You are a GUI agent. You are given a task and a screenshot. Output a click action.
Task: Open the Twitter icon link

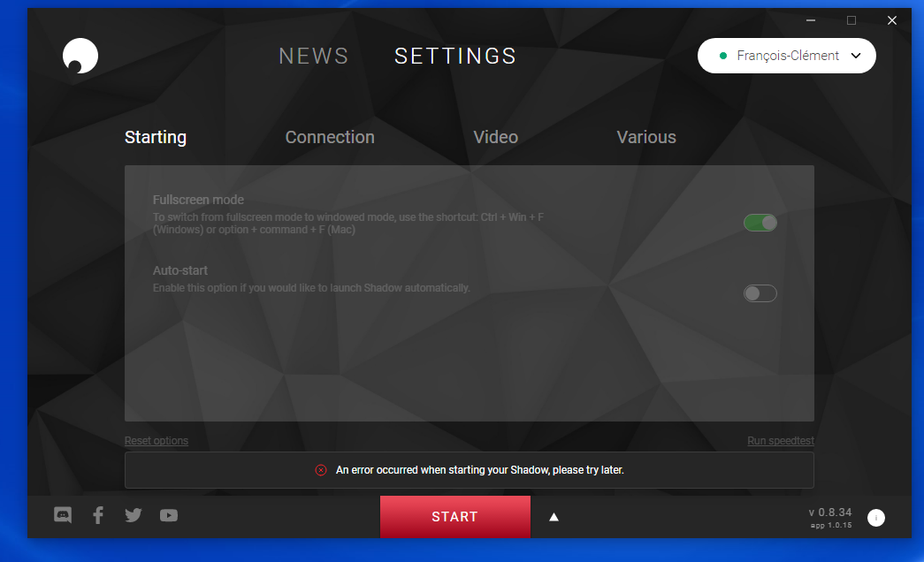tap(134, 515)
